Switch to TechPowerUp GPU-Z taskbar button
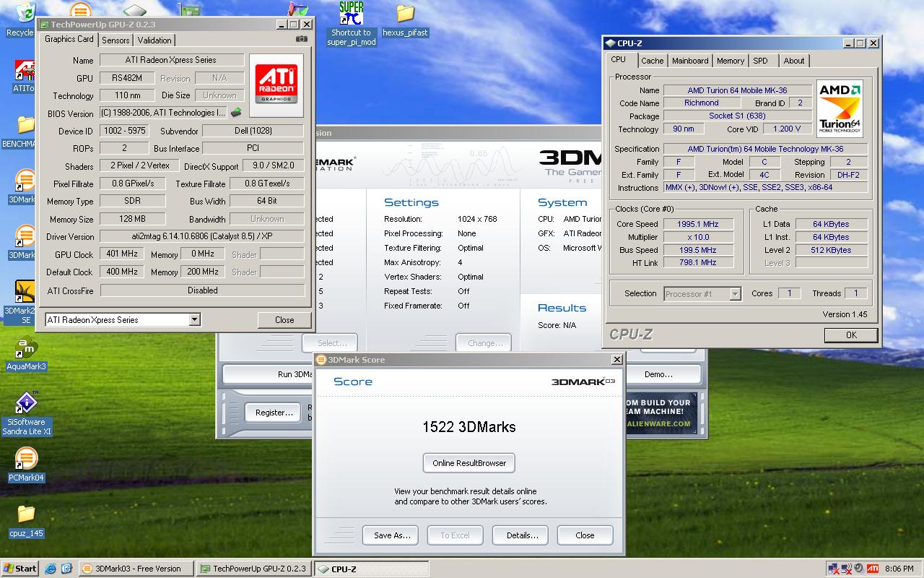Viewport: 924px width, 578px height. [x=255, y=569]
